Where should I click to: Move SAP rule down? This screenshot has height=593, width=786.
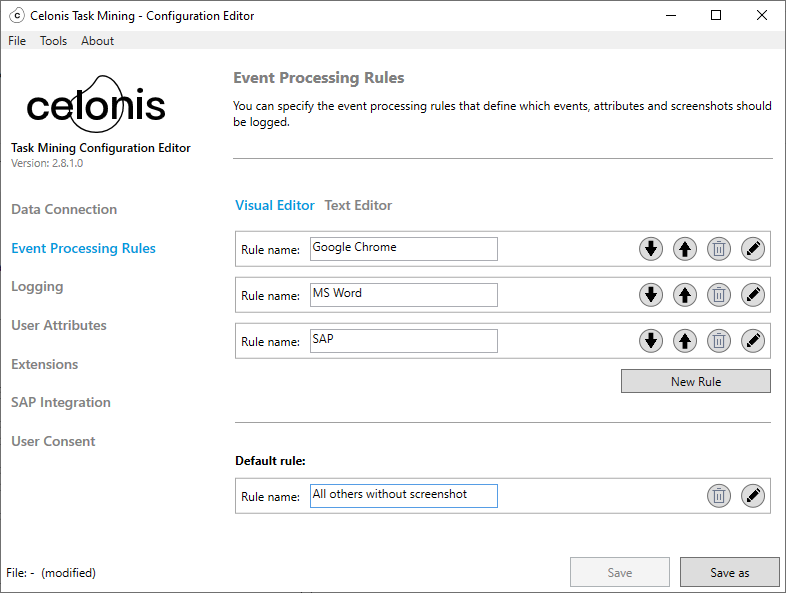point(651,341)
